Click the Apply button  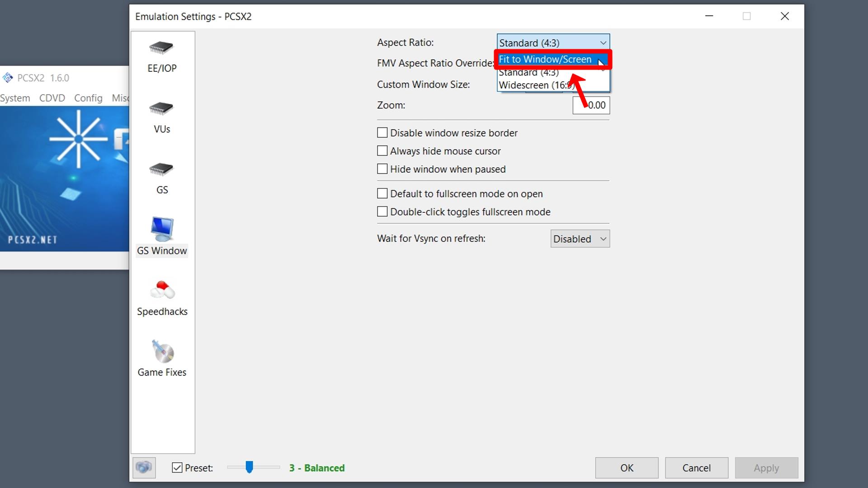click(x=766, y=468)
